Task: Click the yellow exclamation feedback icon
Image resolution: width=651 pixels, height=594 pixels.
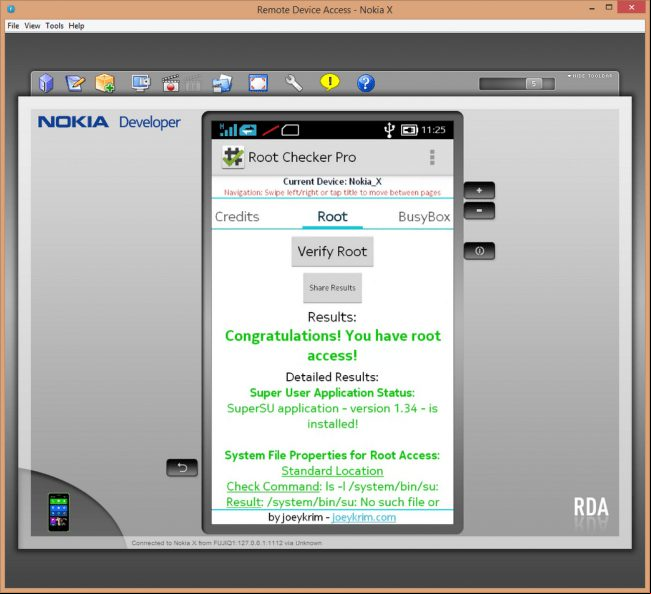Action: click(330, 82)
